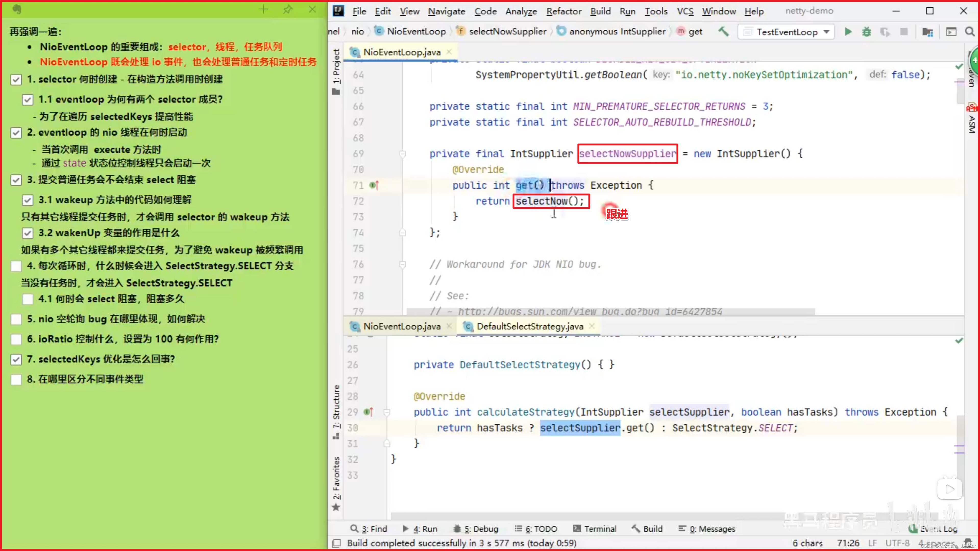
Task: Open the Messages tool window
Action: pyautogui.click(x=707, y=529)
